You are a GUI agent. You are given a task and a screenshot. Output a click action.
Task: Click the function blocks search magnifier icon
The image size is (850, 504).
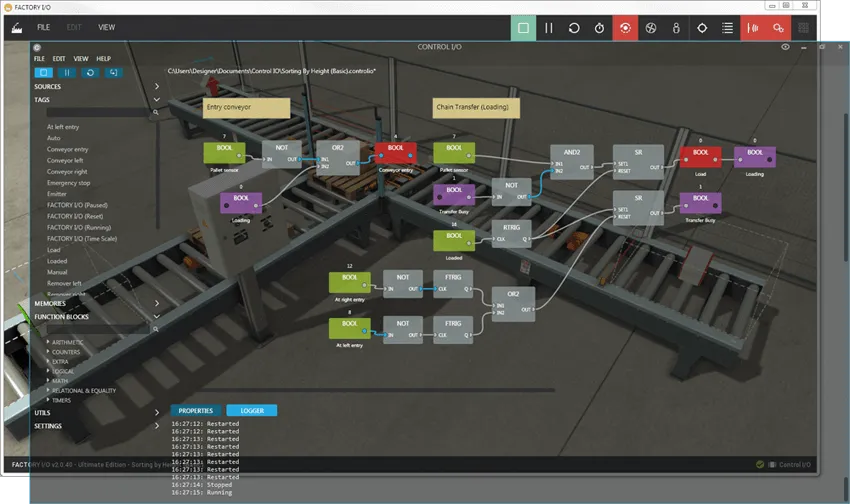coord(156,329)
